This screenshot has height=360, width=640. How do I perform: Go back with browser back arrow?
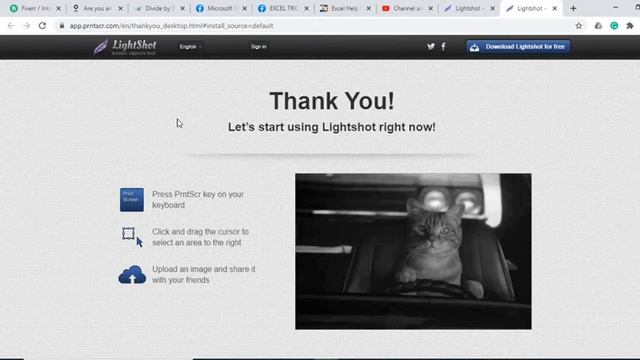pyautogui.click(x=11, y=26)
